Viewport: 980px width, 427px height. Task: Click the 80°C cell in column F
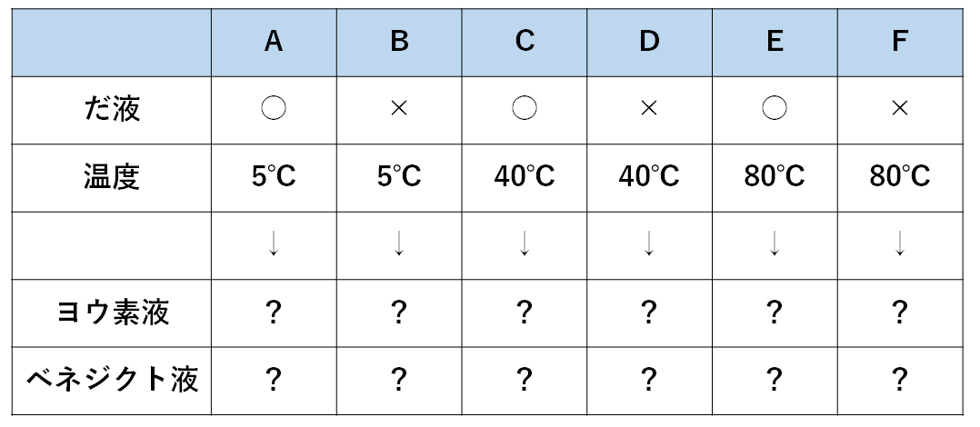coord(899,175)
